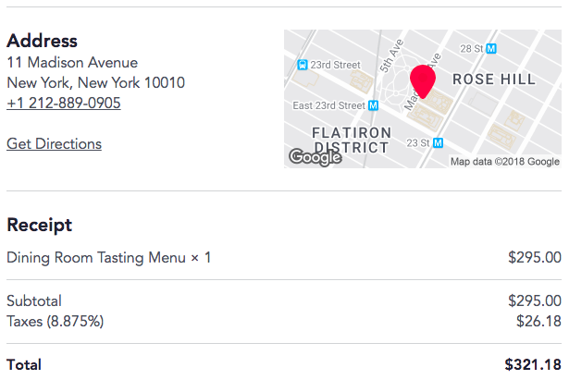569x392 pixels.
Task: Click the Rose Hill map label
Action: tap(494, 80)
